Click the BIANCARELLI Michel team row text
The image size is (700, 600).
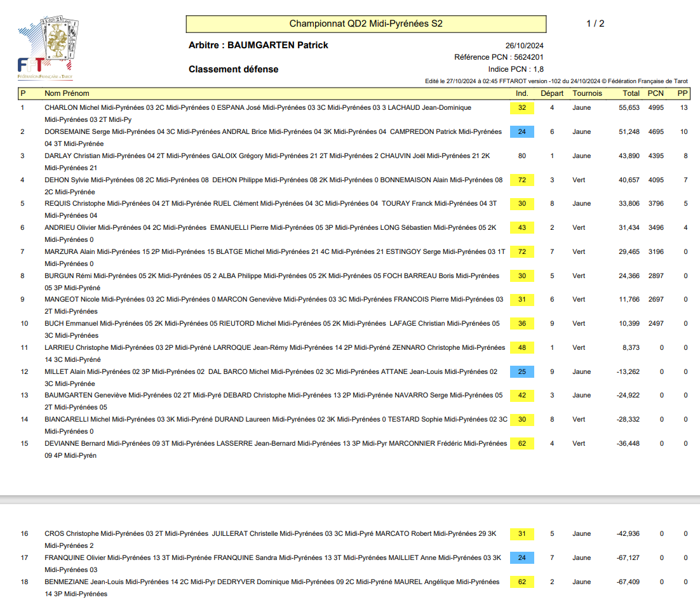(x=276, y=425)
